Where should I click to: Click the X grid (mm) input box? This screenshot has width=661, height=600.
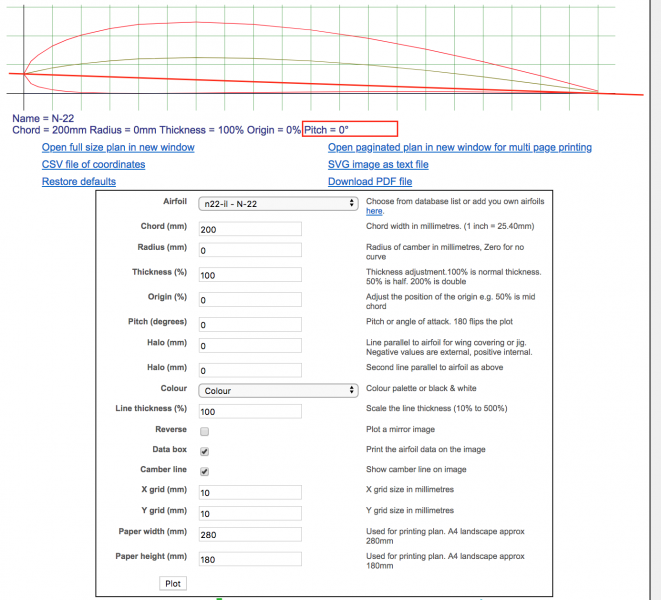[249, 492]
